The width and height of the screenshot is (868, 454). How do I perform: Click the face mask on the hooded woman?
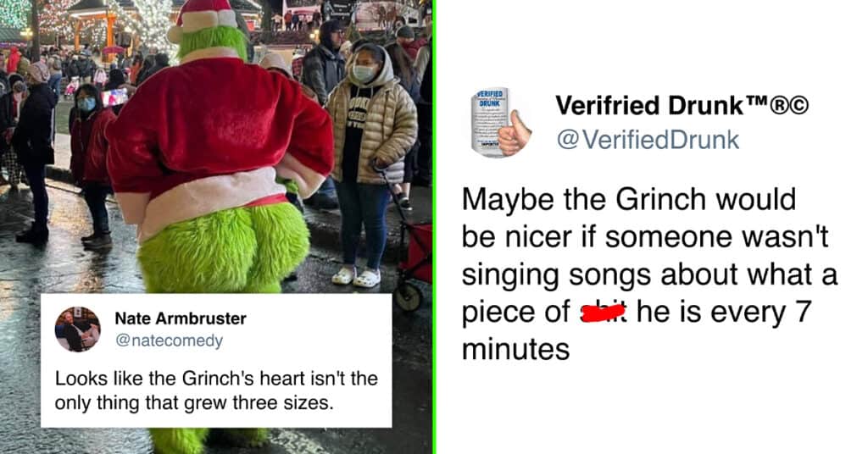(364, 74)
